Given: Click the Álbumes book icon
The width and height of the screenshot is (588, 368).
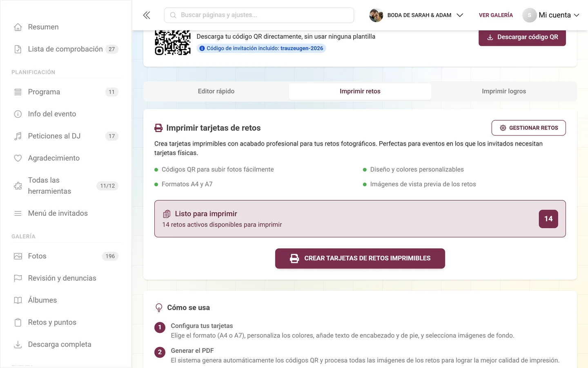Looking at the screenshot, I should click(18, 301).
